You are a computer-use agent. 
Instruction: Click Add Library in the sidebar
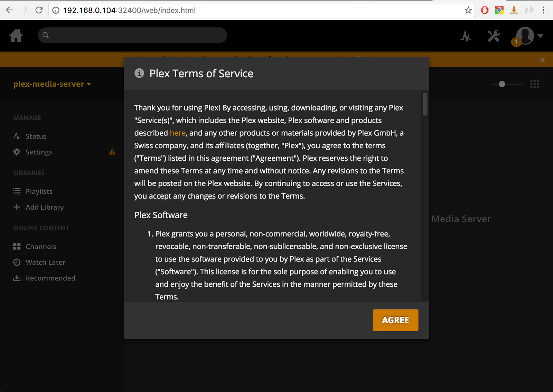click(45, 207)
